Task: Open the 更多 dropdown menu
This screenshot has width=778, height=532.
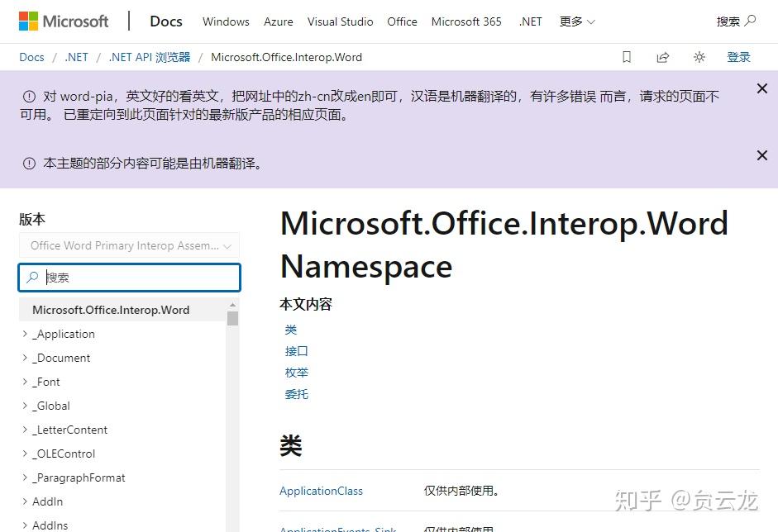Action: tap(576, 21)
